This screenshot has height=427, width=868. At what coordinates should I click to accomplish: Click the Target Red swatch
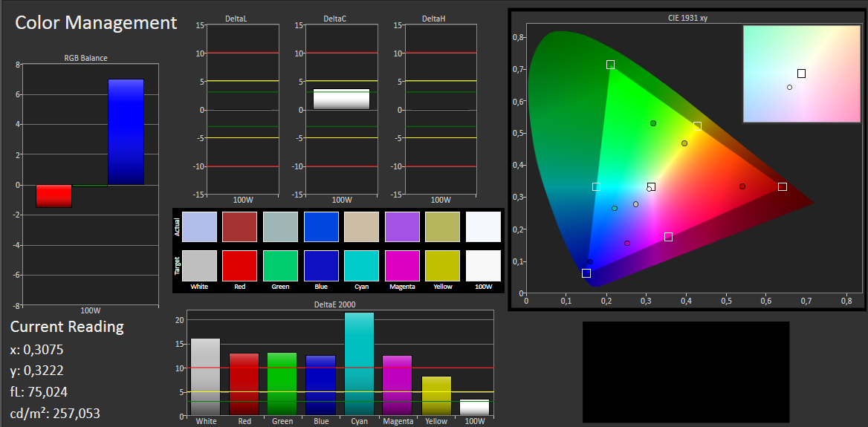click(x=240, y=266)
